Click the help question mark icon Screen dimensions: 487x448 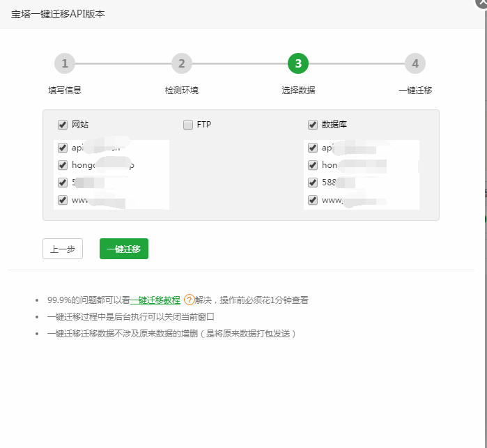point(189,300)
